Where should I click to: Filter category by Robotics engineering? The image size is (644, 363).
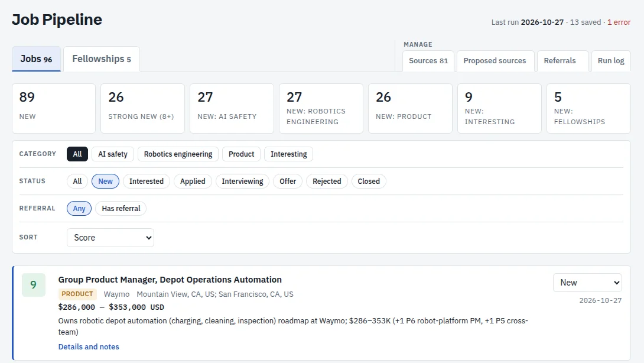(178, 154)
